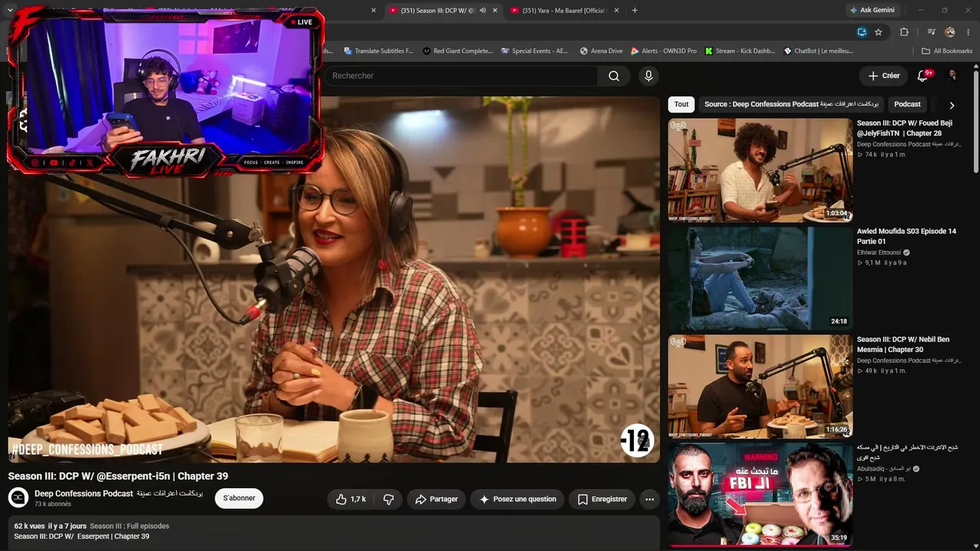Select the Podcast filter chip
The image size is (980, 551).
[907, 104]
